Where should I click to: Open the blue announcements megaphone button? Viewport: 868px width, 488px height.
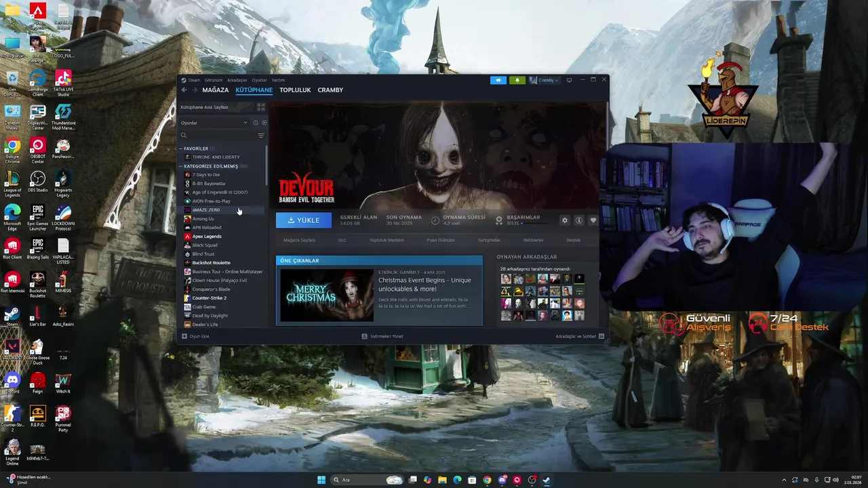[x=498, y=80]
